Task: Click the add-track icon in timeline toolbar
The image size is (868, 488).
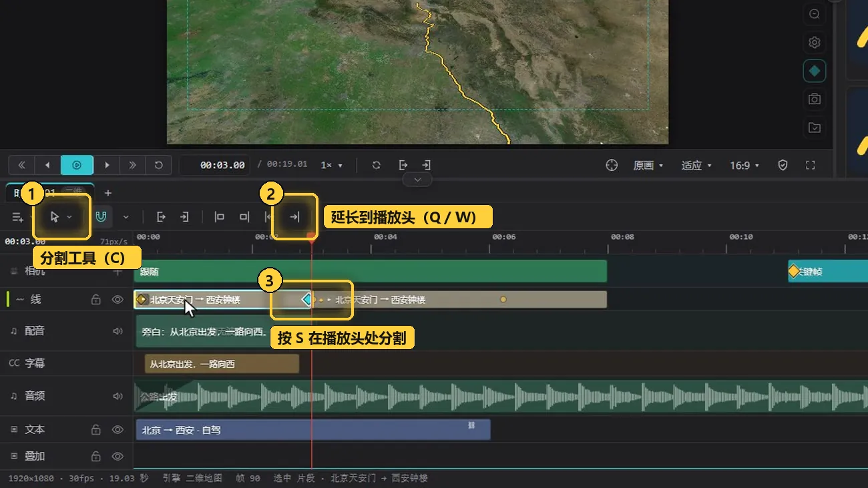Action: click(18, 217)
